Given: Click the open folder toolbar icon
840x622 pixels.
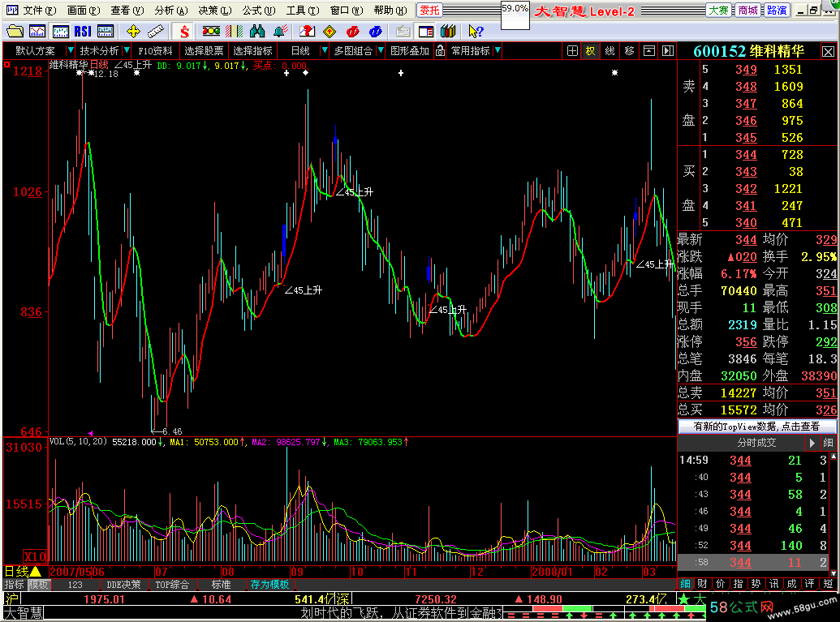Looking at the screenshot, I should click(15, 32).
